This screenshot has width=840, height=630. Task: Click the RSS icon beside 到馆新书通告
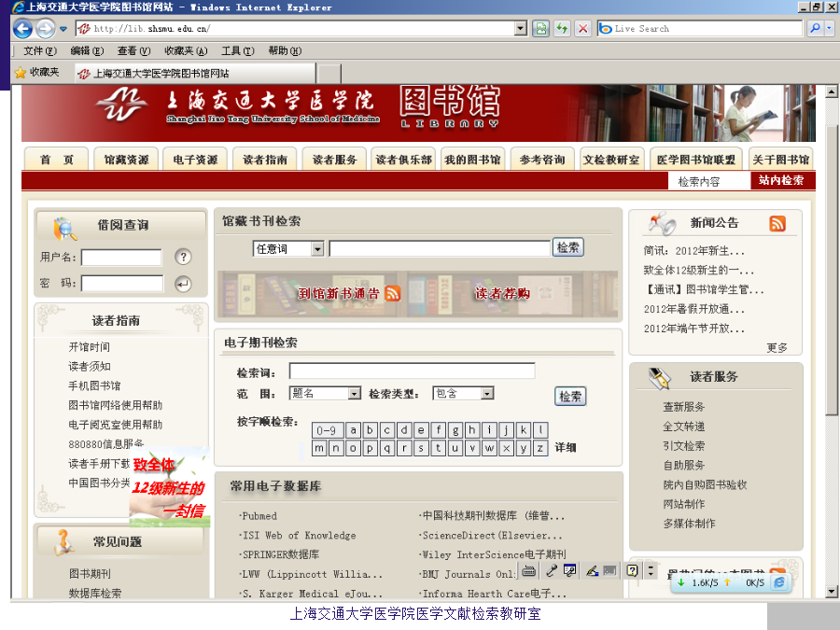click(393, 293)
